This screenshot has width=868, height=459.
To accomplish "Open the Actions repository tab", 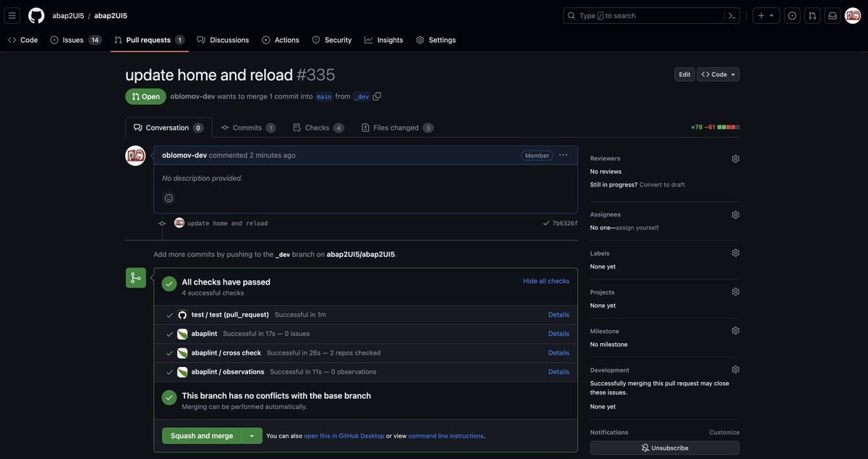I will point(281,40).
